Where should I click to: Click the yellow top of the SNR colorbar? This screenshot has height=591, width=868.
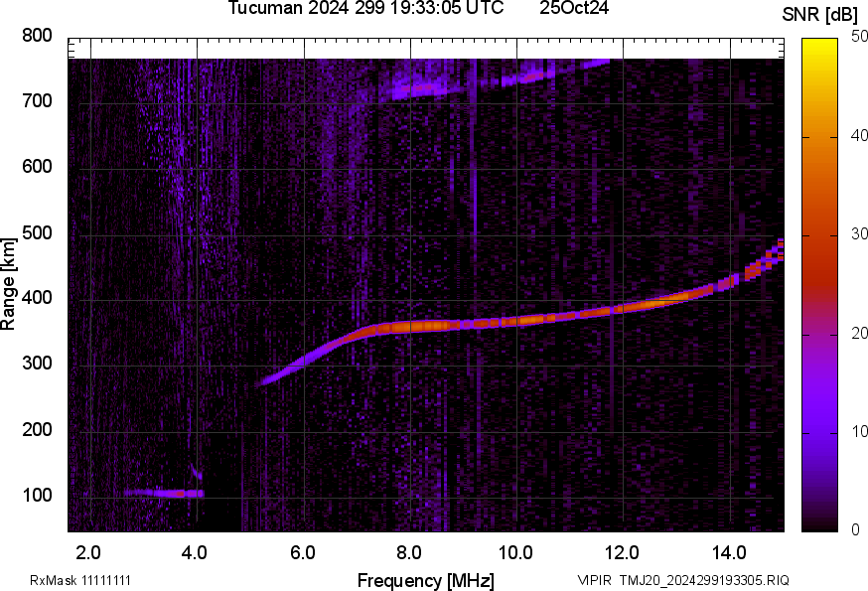click(819, 45)
